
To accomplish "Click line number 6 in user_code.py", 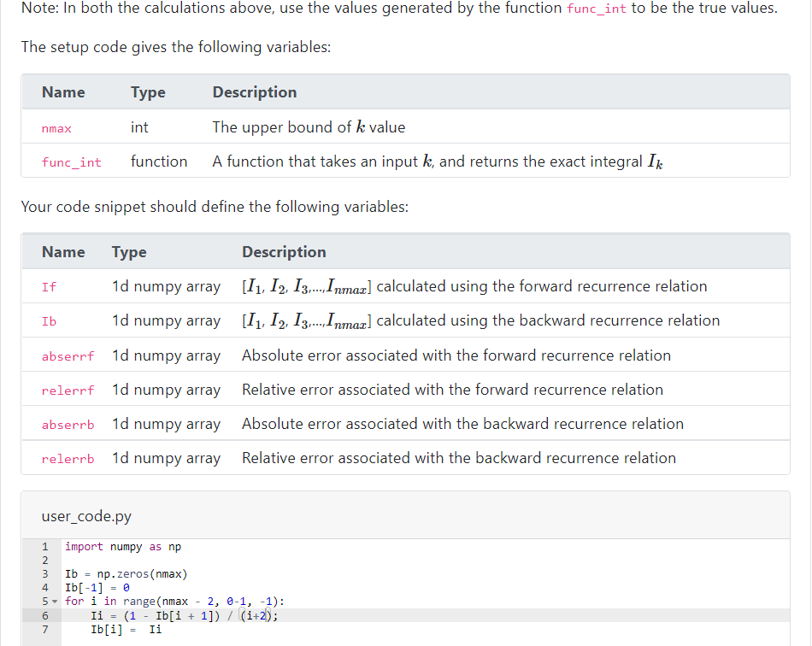I will [44, 614].
